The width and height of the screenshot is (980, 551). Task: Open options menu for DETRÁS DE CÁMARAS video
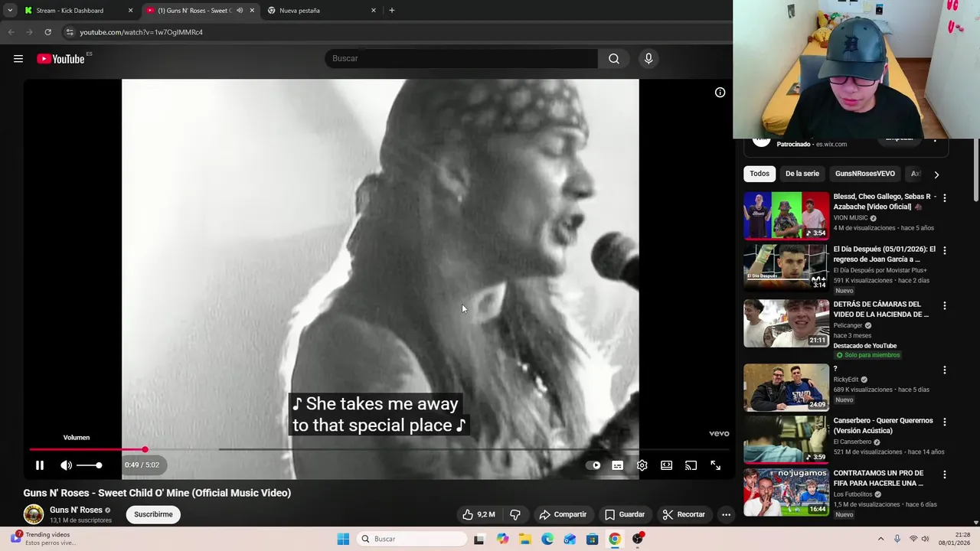tap(944, 306)
